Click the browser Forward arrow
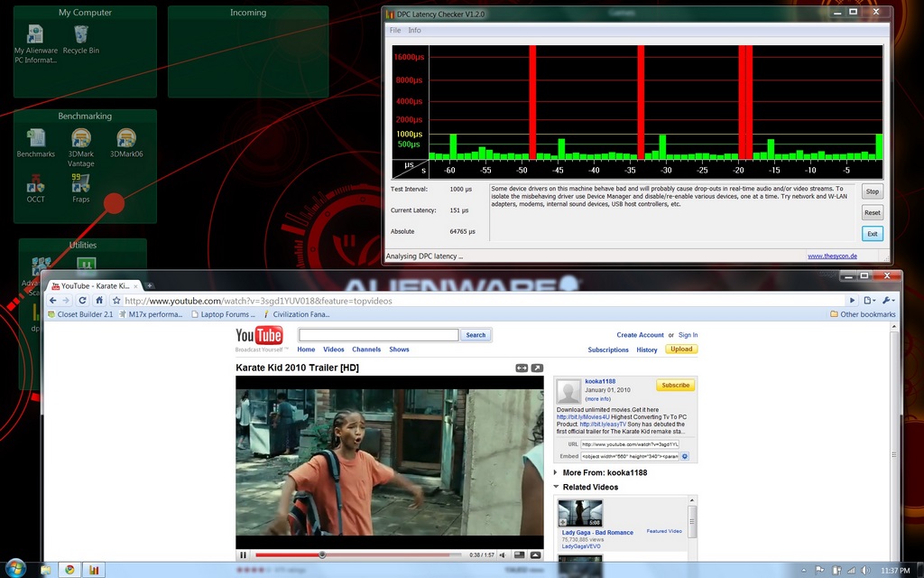 [66, 300]
